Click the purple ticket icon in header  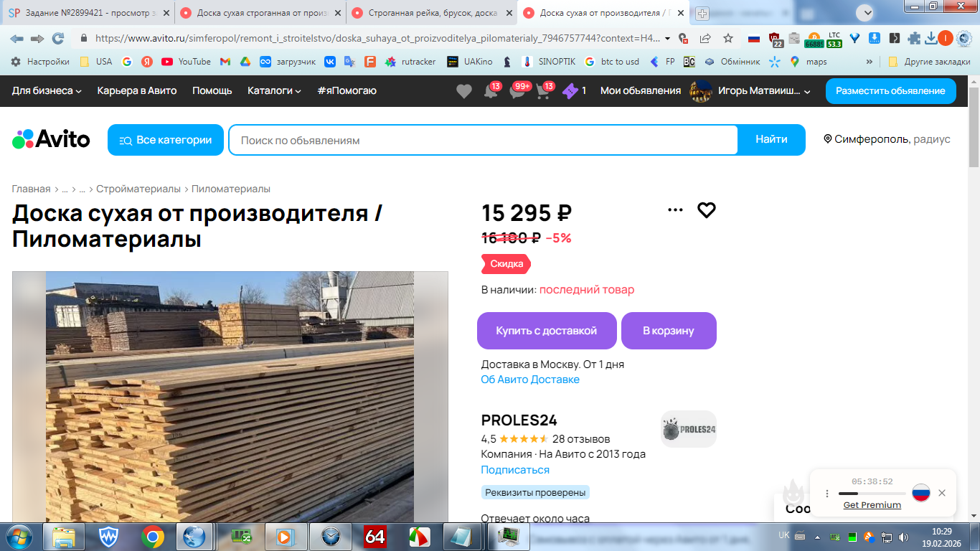pyautogui.click(x=570, y=91)
